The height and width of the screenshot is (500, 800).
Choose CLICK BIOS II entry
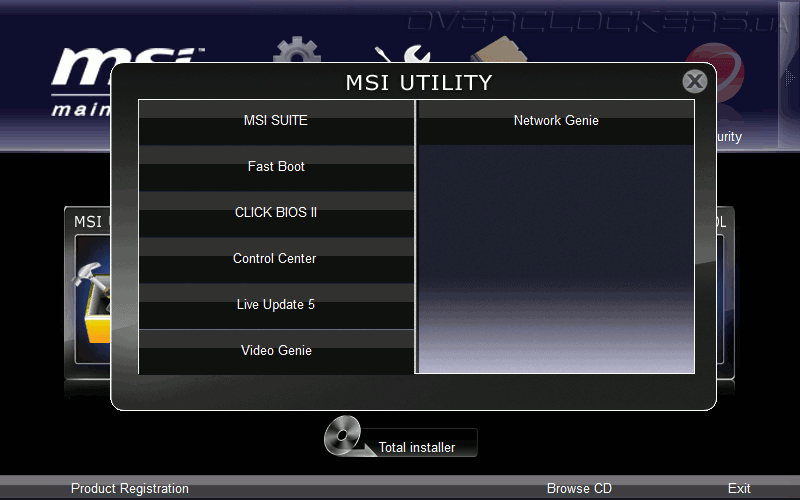pos(276,214)
